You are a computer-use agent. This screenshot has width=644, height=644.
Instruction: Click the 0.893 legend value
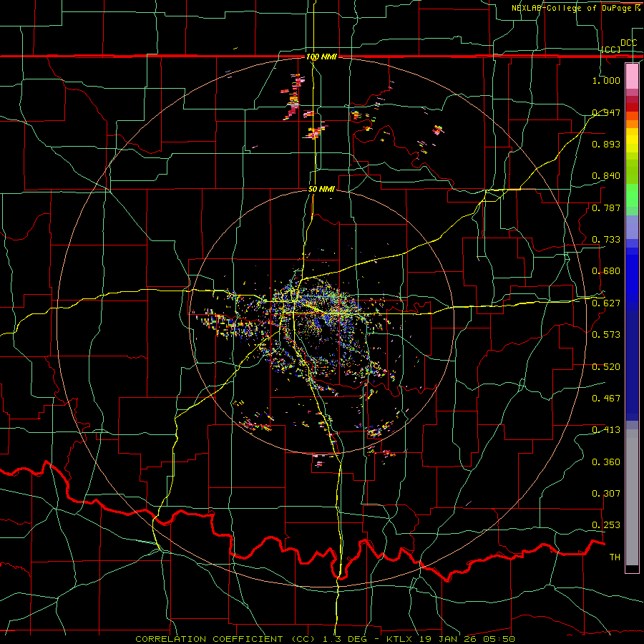pos(606,144)
